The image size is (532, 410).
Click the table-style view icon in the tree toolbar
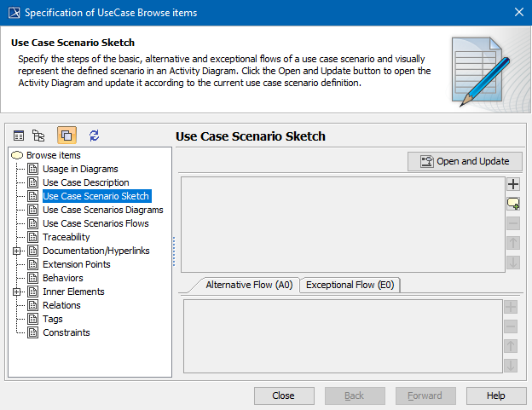[x=19, y=136]
